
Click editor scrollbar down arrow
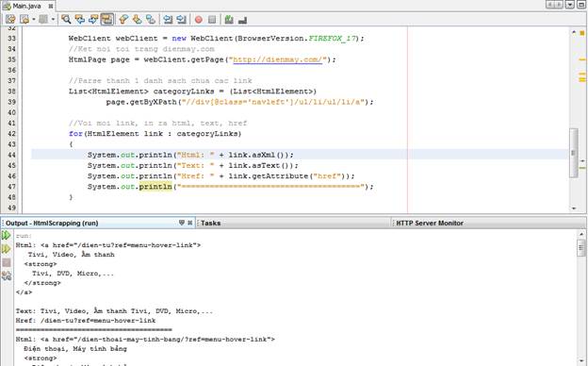coord(574,208)
